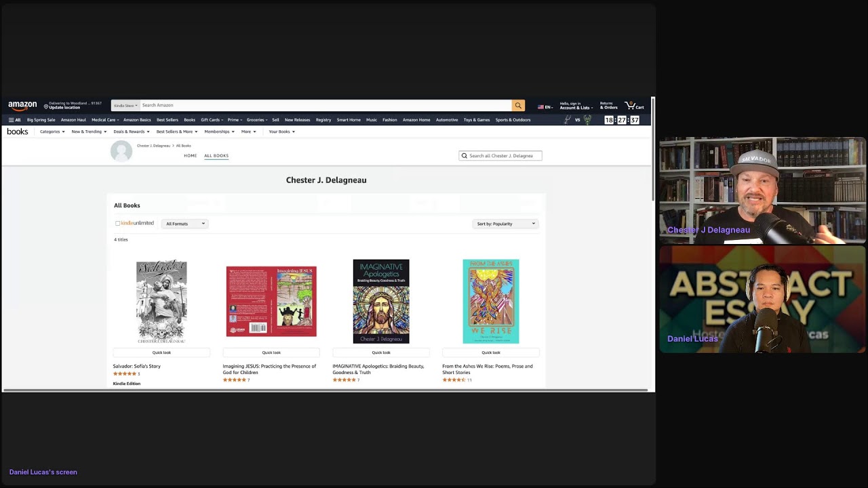Open Salvador: Sofia's Story title link
Viewport: 868px width, 488px height.
tap(137, 366)
